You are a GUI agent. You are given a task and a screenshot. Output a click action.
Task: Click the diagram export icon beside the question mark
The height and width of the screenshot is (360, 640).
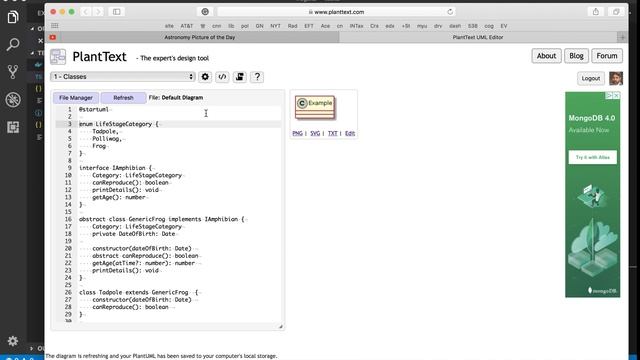240,77
